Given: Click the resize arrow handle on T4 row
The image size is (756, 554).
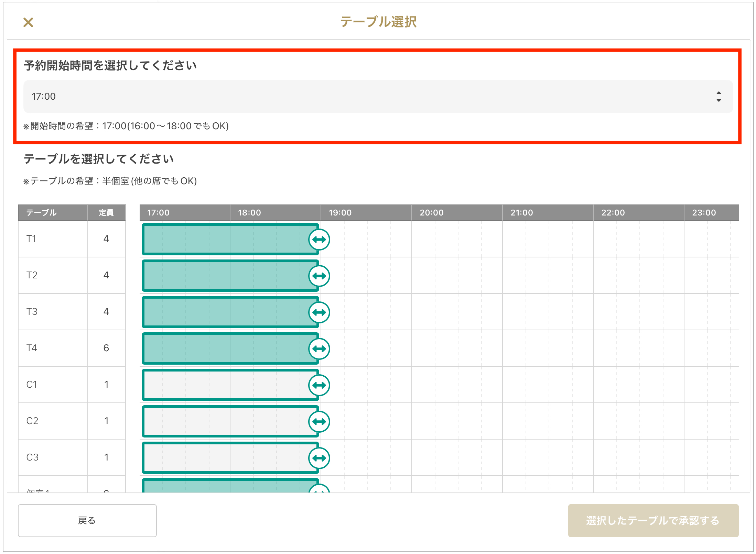Looking at the screenshot, I should (x=319, y=349).
